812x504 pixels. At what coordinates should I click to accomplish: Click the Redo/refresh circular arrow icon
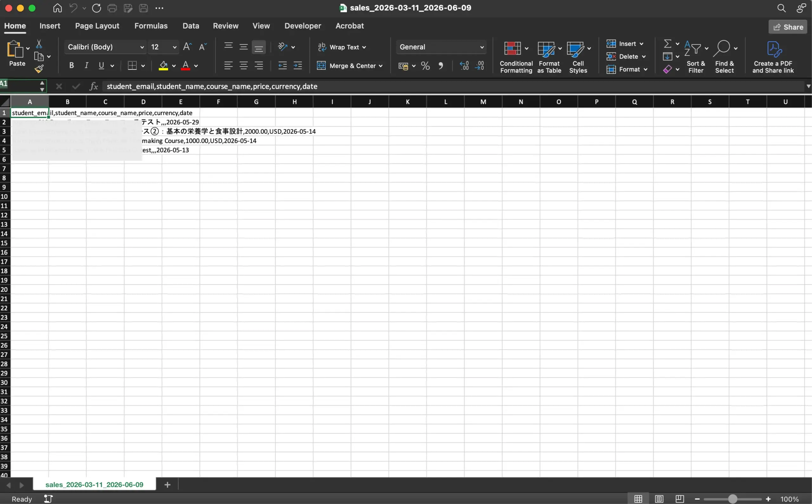96,8
